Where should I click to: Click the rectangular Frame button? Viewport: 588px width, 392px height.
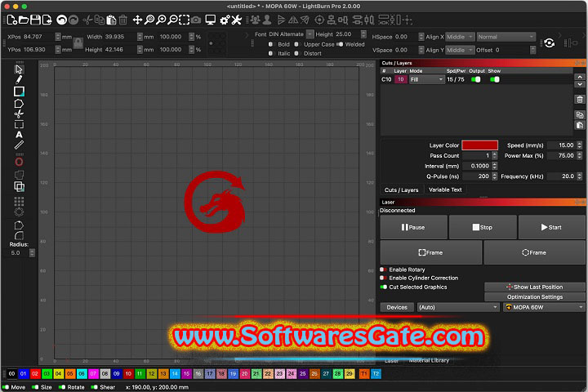(430, 252)
